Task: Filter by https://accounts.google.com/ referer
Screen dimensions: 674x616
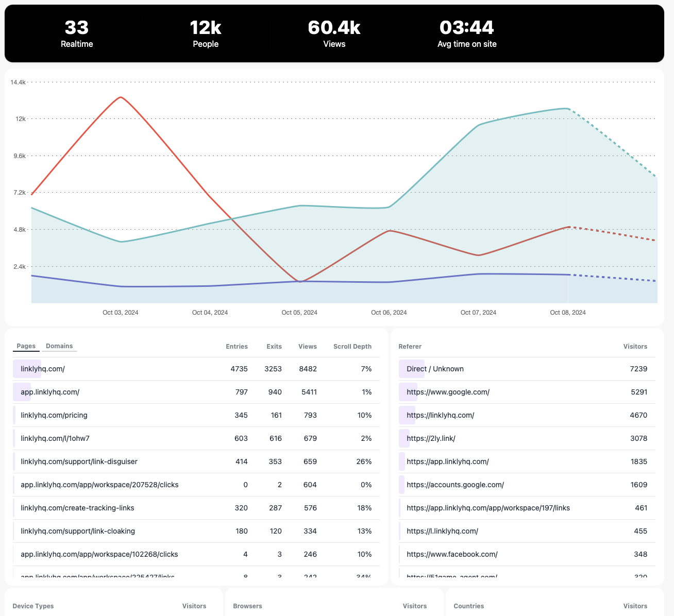Action: [527, 485]
